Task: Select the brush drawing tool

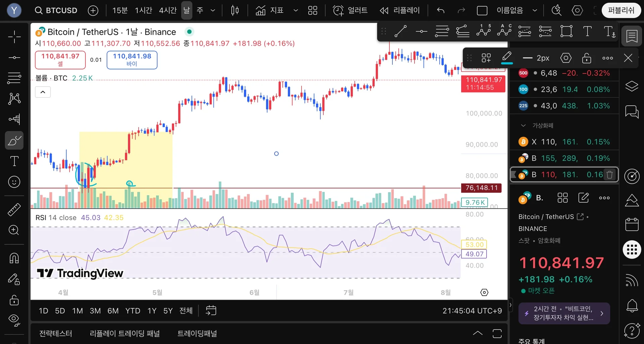Action: pos(14,140)
